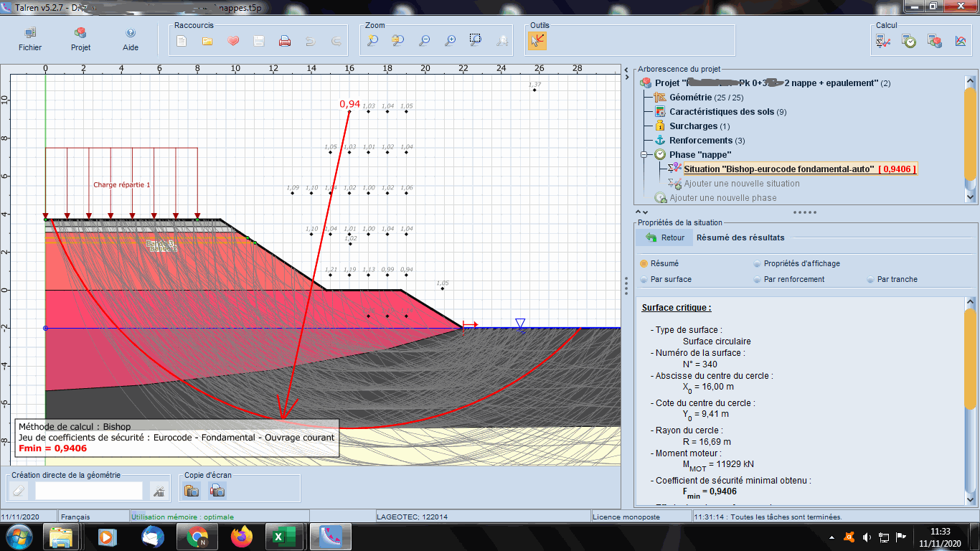Click the N° = 340 surface number
The width and height of the screenshot is (980, 551).
pos(700,364)
